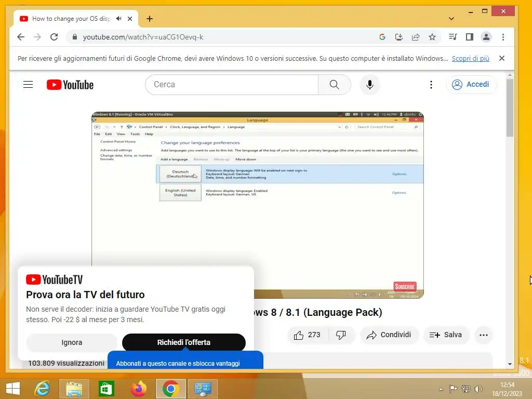Click the page scrollbar down arrow
The width and height of the screenshot is (532, 399).
coord(510,364)
